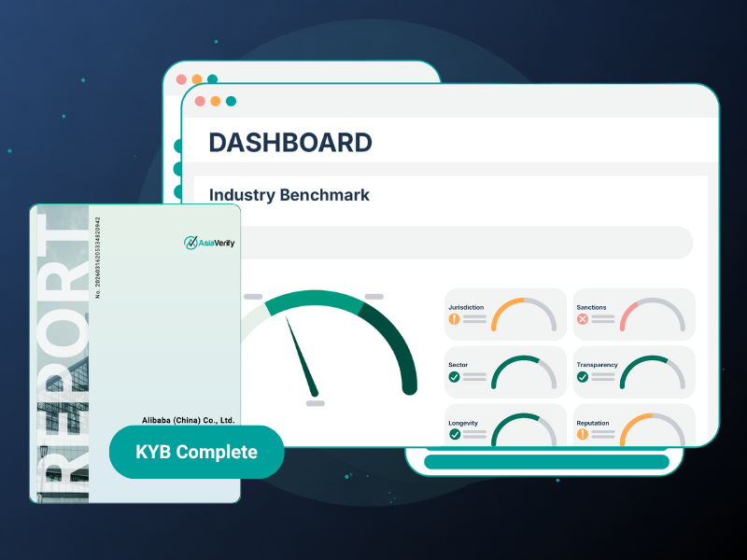Click the Longevity green check icon
Image resolution: width=747 pixels, height=560 pixels.
click(x=455, y=434)
